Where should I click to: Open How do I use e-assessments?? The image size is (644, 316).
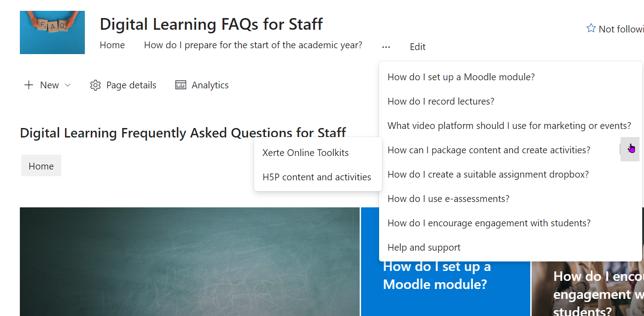click(448, 199)
